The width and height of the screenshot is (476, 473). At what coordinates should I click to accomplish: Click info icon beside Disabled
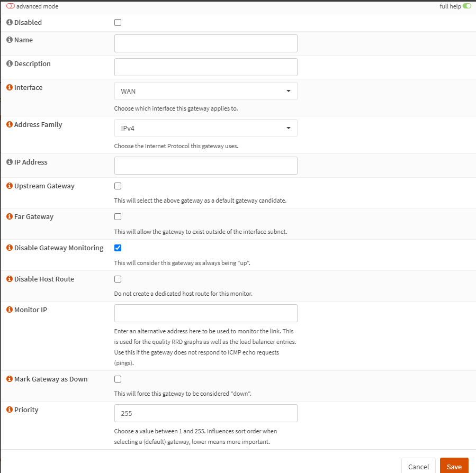click(10, 22)
